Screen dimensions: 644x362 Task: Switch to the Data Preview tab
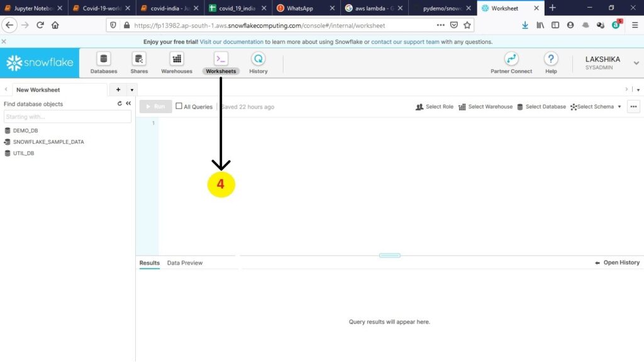pos(185,263)
